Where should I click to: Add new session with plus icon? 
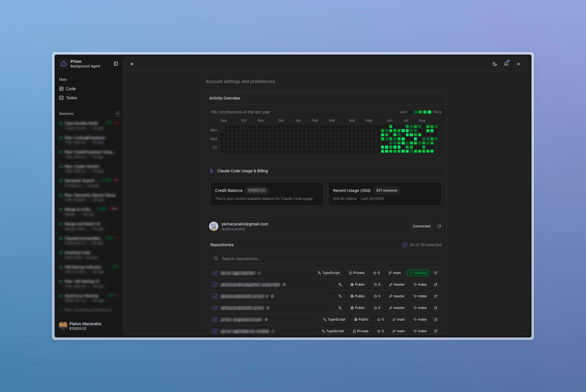point(118,114)
